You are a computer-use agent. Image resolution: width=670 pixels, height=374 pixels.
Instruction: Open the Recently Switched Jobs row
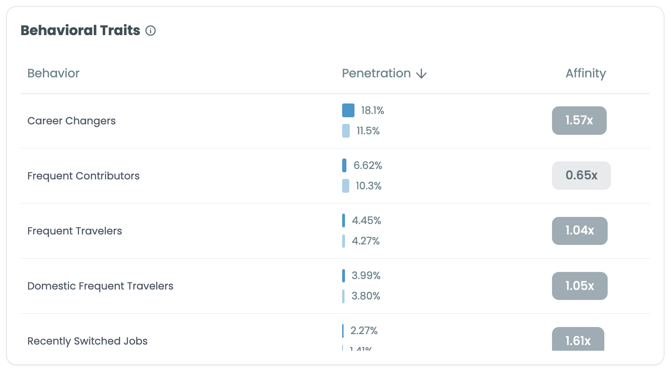[335, 333]
